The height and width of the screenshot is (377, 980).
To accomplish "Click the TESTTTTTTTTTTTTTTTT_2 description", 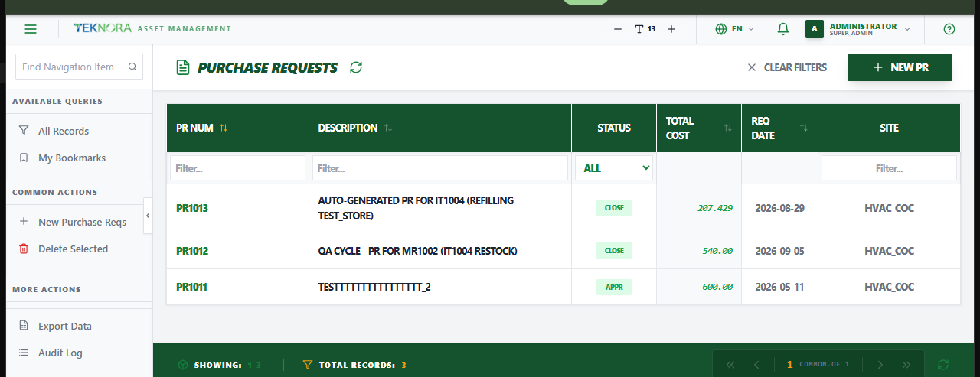I will 374,288.
